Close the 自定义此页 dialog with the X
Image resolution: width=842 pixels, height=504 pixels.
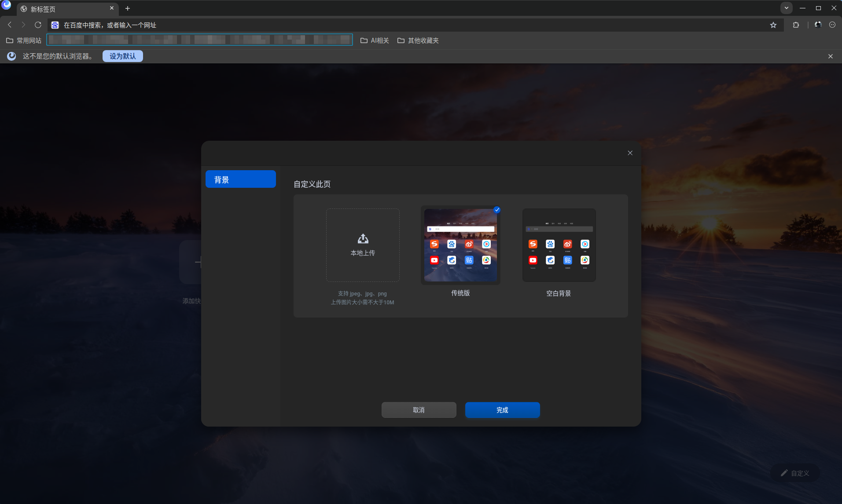[630, 153]
